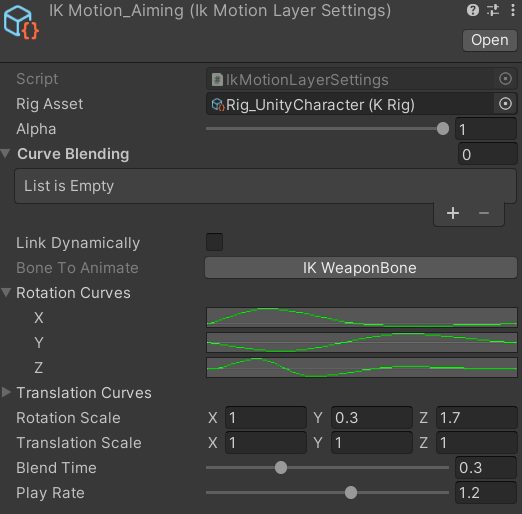Click the 'List is Empty' text

(69, 186)
